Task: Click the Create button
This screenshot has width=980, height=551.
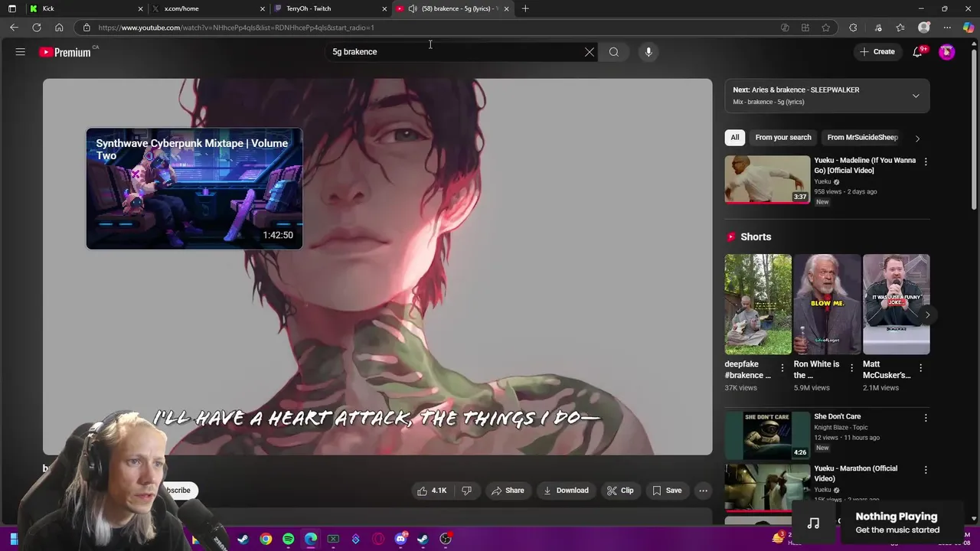Action: point(877,52)
